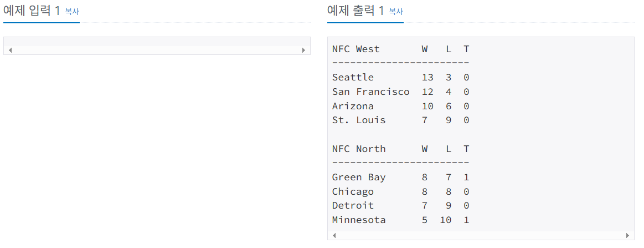Screen dimensions: 644x248
Task: Click the 예제 출력 1 heading
Action: pos(356,11)
